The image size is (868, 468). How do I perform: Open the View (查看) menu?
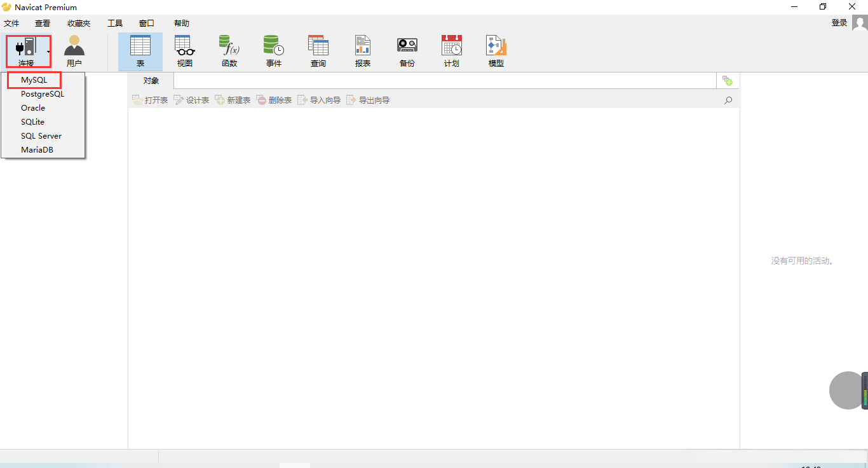[x=43, y=23]
